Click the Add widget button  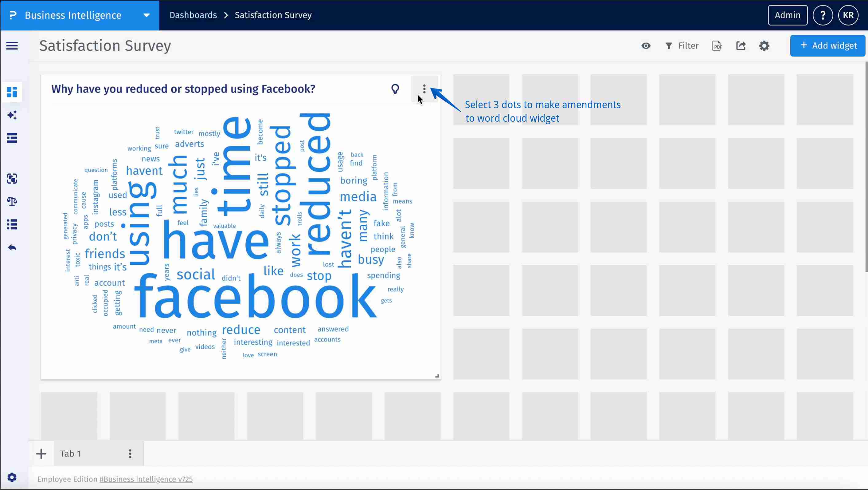[x=827, y=45]
